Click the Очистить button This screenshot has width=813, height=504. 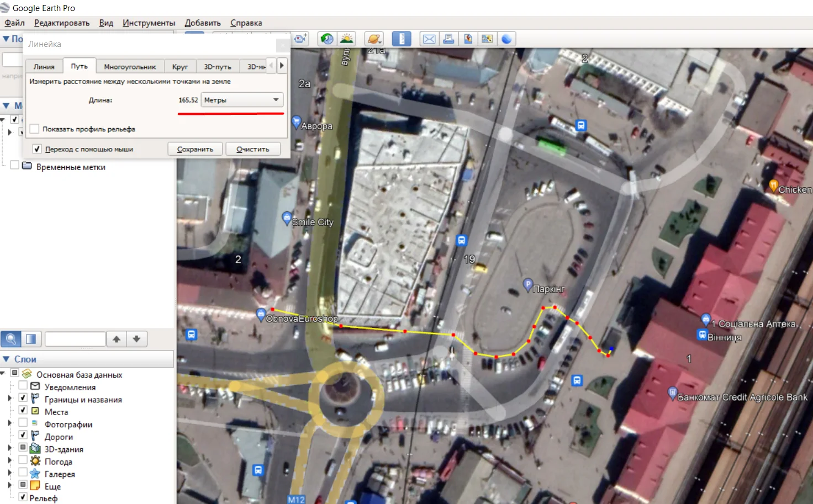[253, 149]
